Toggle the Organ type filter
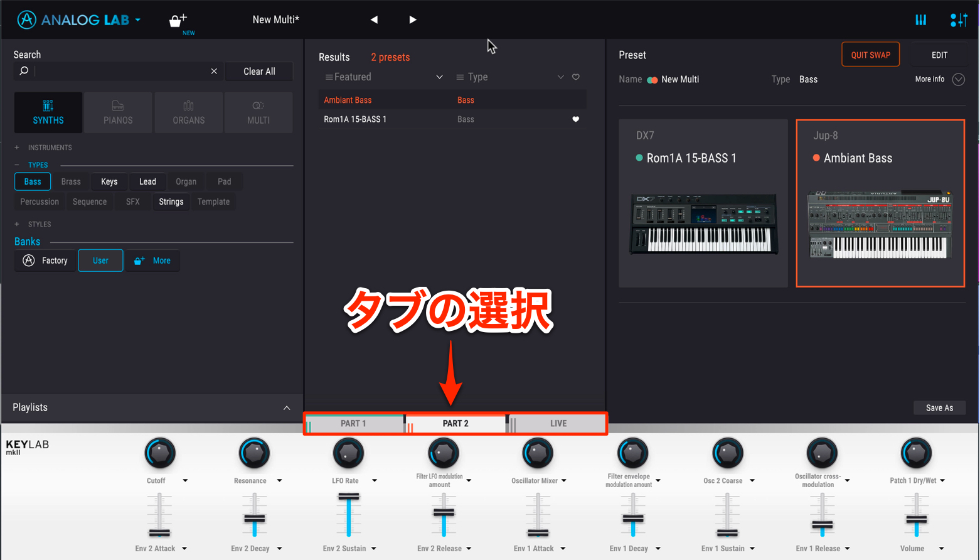The image size is (980, 560). [186, 181]
